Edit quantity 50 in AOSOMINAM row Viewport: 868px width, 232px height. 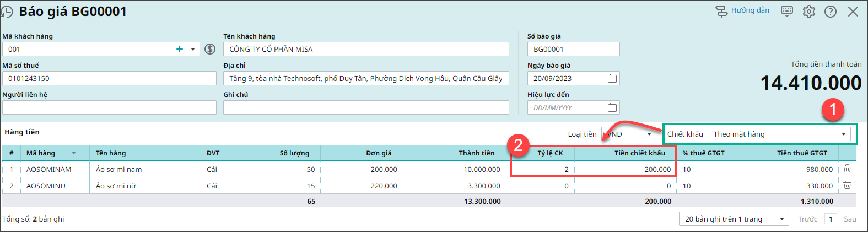(290, 169)
